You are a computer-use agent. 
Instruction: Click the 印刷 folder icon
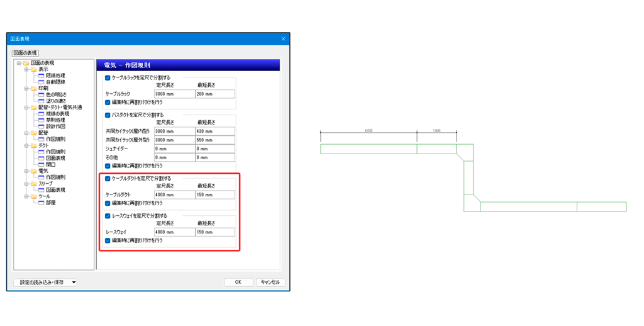click(34, 88)
